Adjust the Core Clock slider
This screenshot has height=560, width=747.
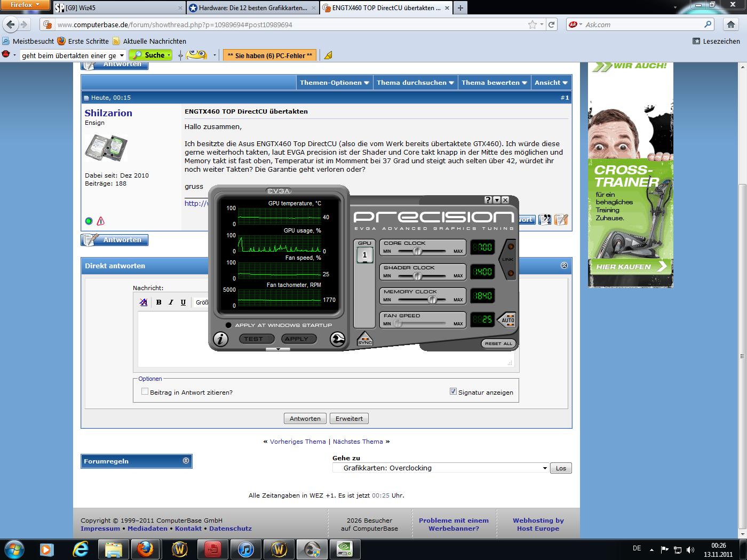coord(418,251)
